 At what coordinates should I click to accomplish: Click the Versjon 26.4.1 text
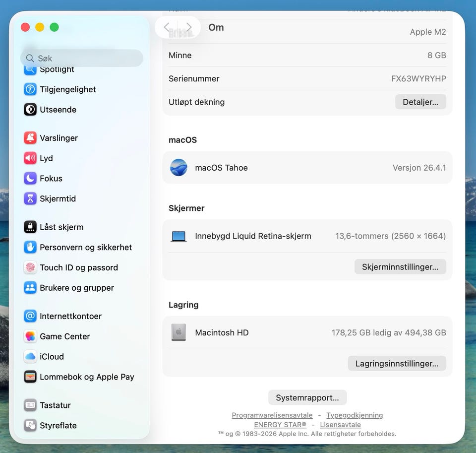[x=419, y=168]
